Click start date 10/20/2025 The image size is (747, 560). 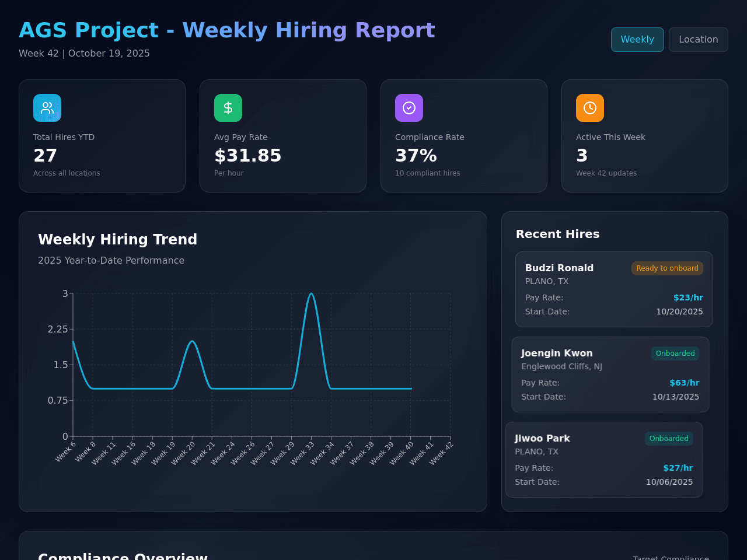(679, 311)
